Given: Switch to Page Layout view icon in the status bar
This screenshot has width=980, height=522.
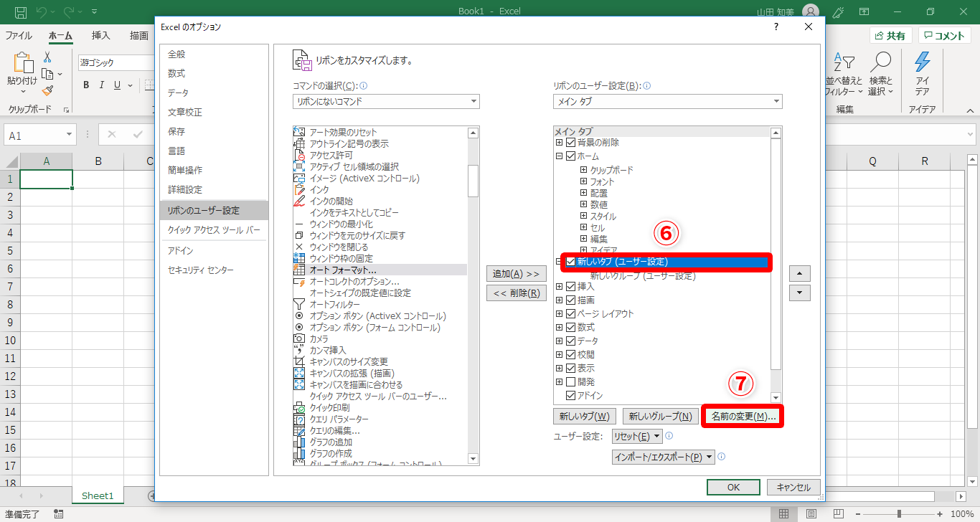Looking at the screenshot, I should coord(811,514).
